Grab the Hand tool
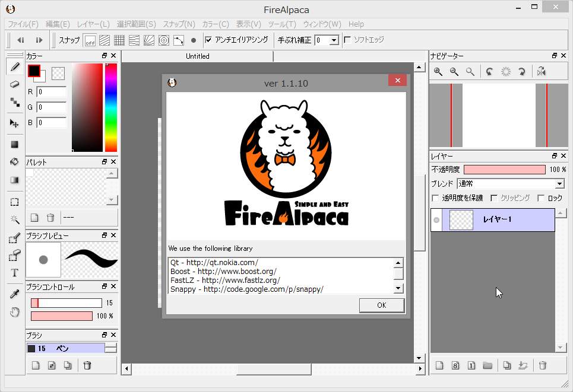The height and width of the screenshot is (392, 573). (x=15, y=311)
